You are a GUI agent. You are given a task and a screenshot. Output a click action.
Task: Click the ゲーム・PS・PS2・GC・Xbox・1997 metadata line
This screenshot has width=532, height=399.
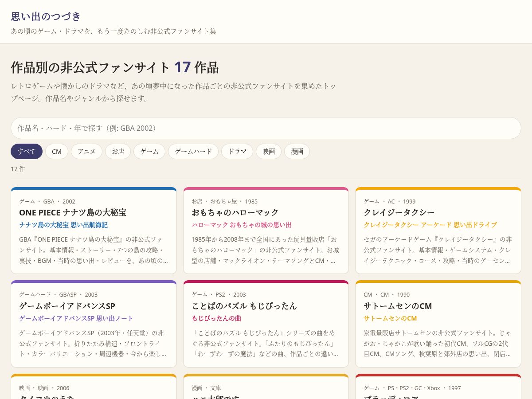coord(412,388)
